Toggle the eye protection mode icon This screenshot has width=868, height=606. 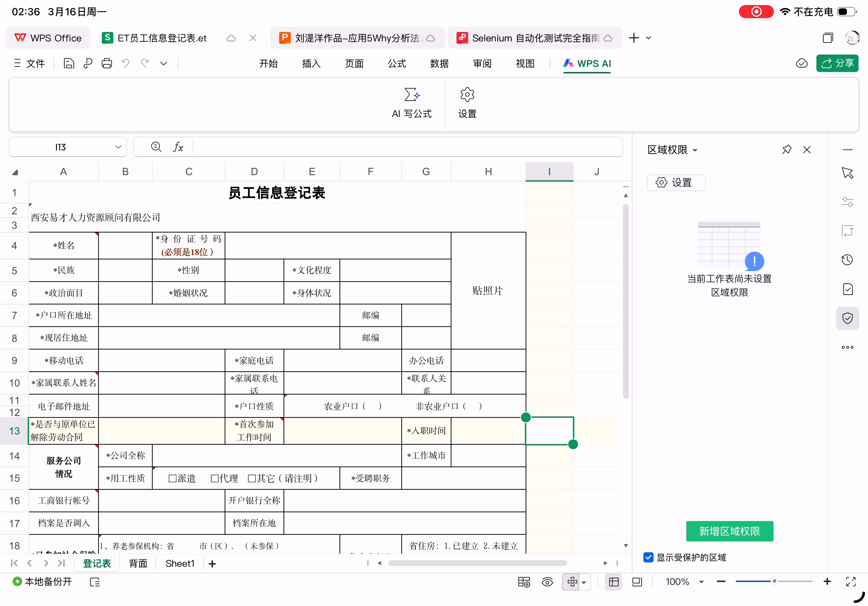tap(547, 582)
